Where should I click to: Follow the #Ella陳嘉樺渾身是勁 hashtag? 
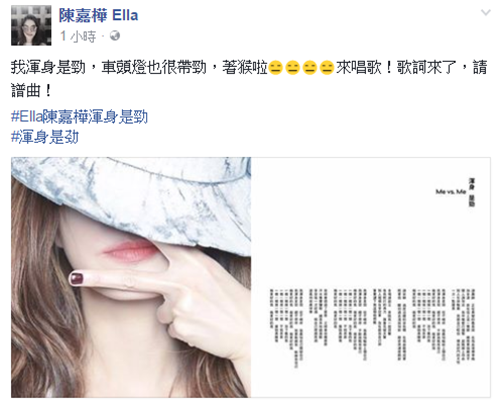click(79, 117)
